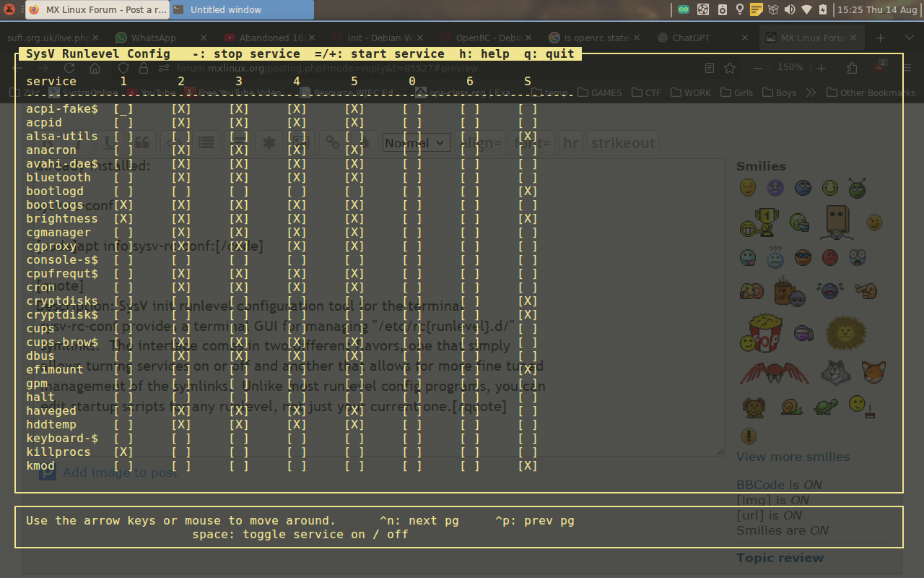Click the quote button in the forum editor toolbar
The height and width of the screenshot is (578, 924).
(x=143, y=142)
